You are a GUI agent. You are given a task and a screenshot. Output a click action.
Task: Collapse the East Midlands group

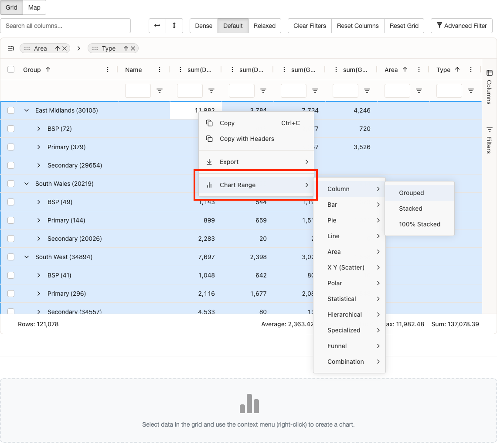(x=26, y=110)
